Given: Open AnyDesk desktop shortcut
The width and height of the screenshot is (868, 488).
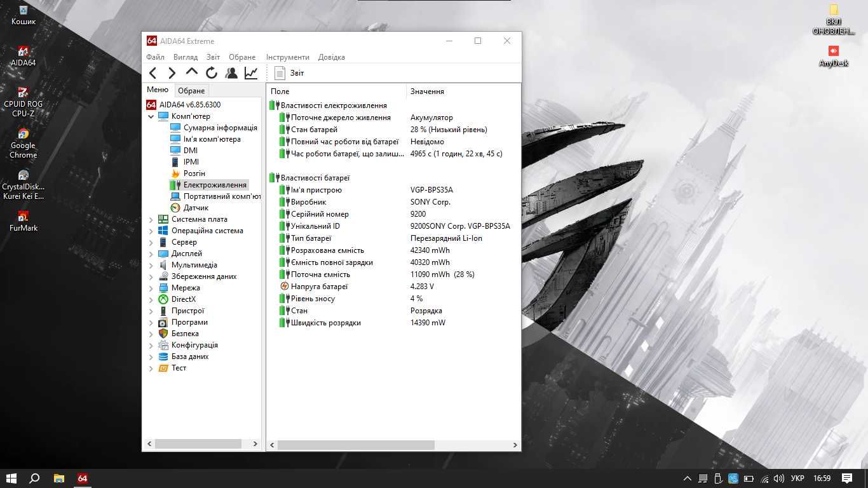Looking at the screenshot, I should pos(834,56).
